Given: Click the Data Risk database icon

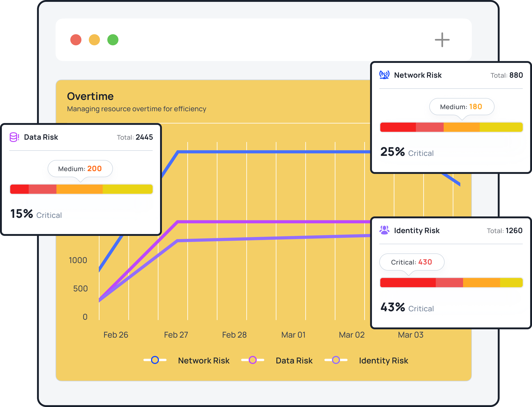Looking at the screenshot, I should point(14,137).
